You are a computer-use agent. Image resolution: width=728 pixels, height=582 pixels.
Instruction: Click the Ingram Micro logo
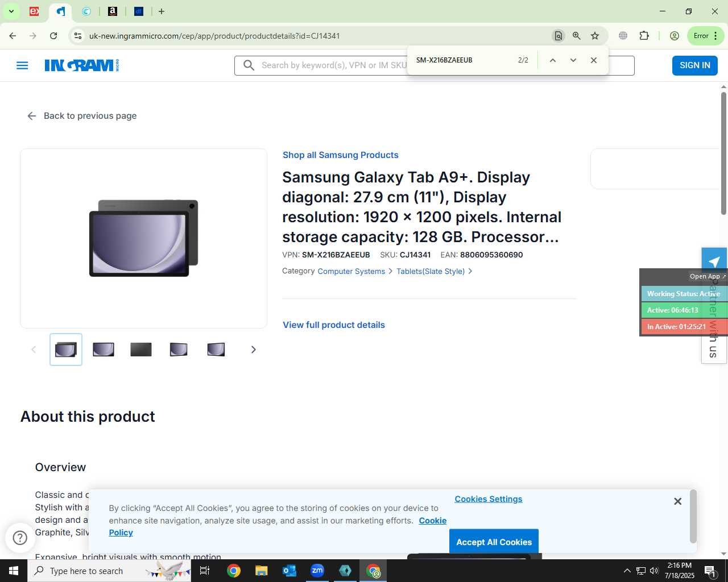[x=82, y=65]
